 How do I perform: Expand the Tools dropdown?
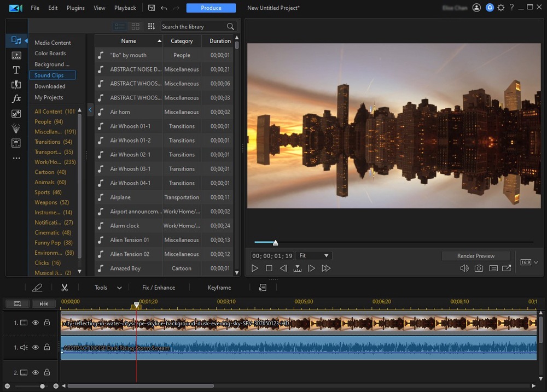click(x=107, y=286)
